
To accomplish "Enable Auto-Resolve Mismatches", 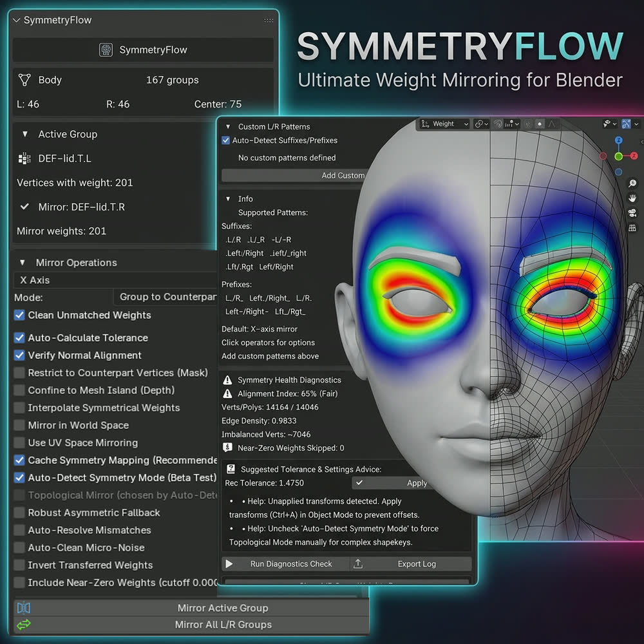I will point(19,530).
